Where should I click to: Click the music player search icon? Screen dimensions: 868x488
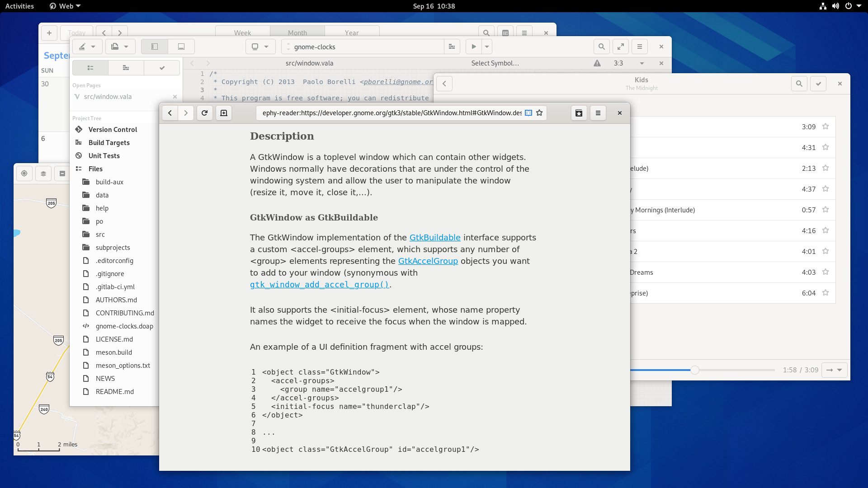coord(799,84)
